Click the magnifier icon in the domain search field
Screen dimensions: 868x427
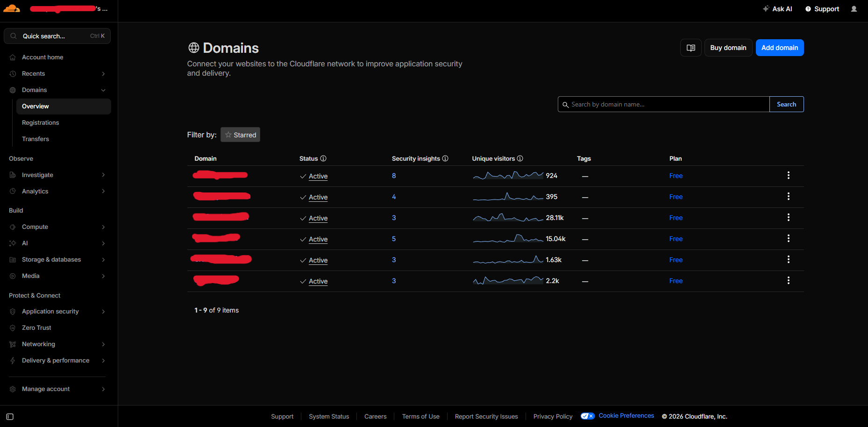coord(565,105)
